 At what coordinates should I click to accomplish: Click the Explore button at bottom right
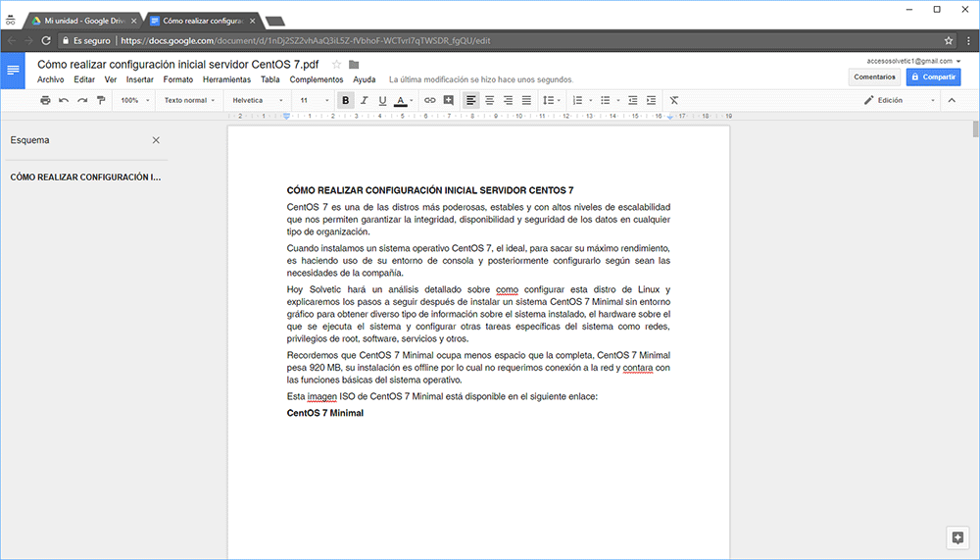957,537
